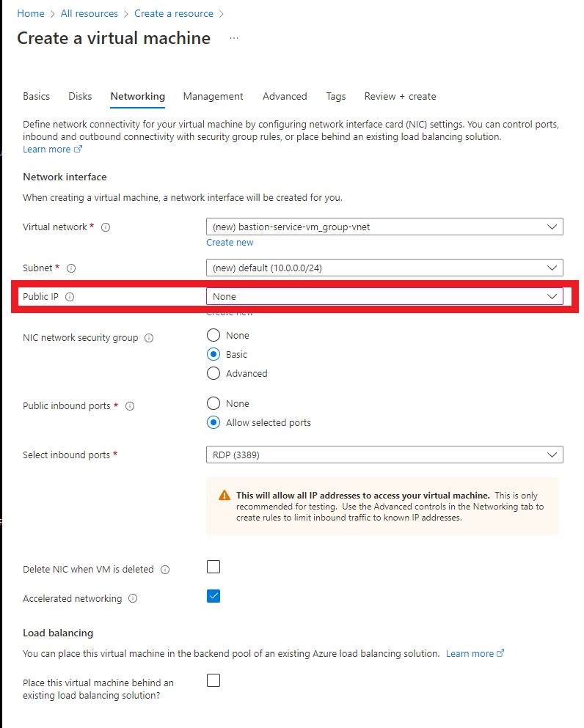Select None for Public inbound ports
584x728 pixels.
[x=213, y=402]
